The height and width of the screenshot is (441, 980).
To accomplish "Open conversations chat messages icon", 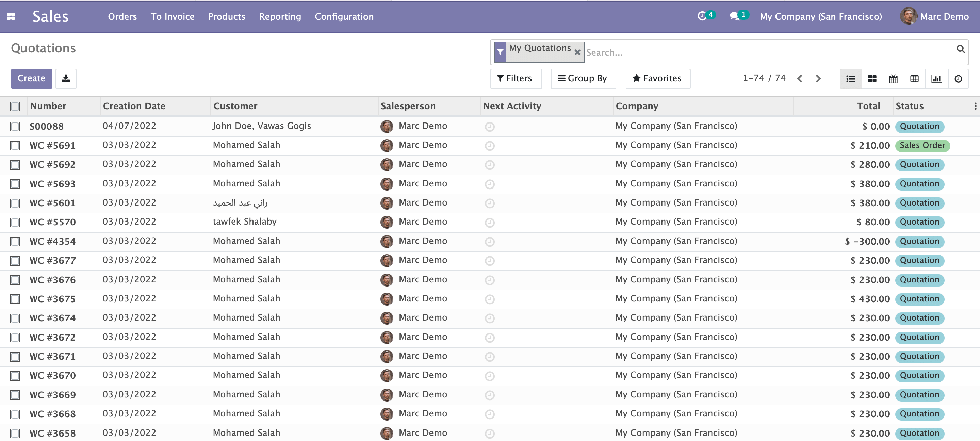I will point(735,16).
